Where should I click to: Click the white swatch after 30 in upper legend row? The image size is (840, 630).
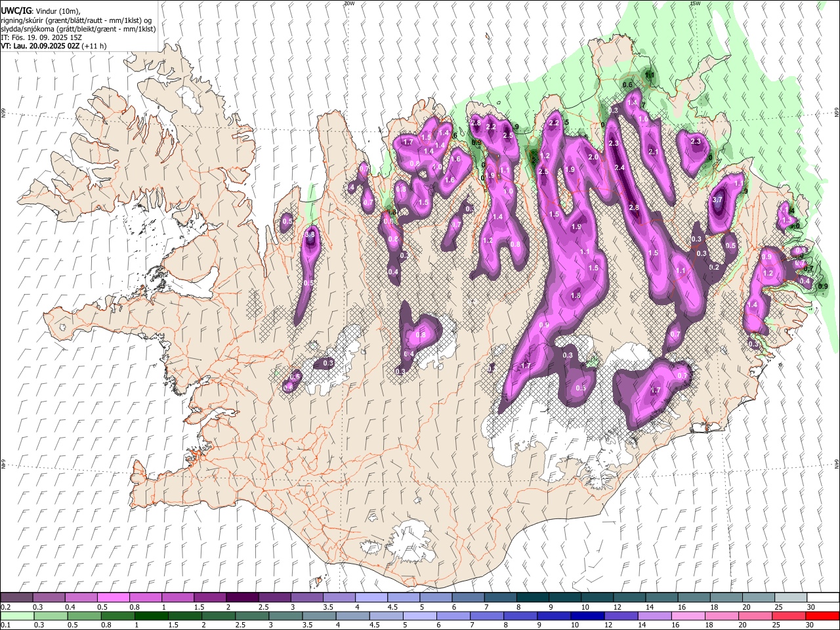click(822, 597)
